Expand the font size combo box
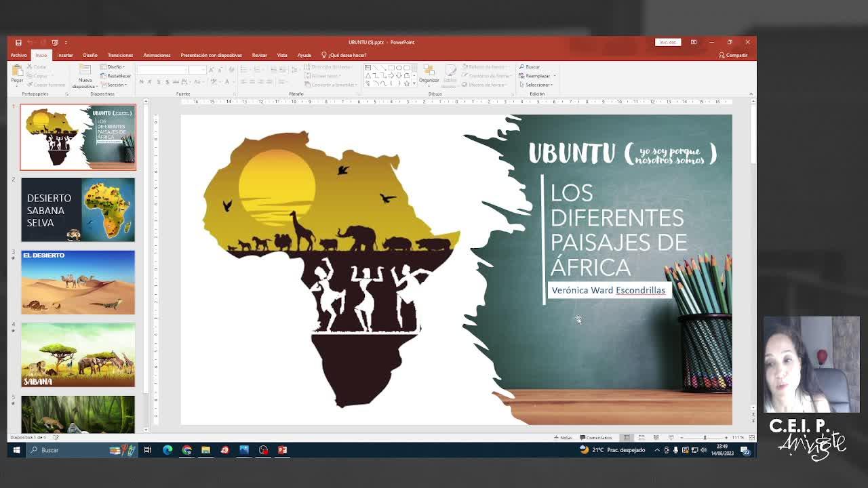The width and height of the screenshot is (868, 488). coord(204,70)
